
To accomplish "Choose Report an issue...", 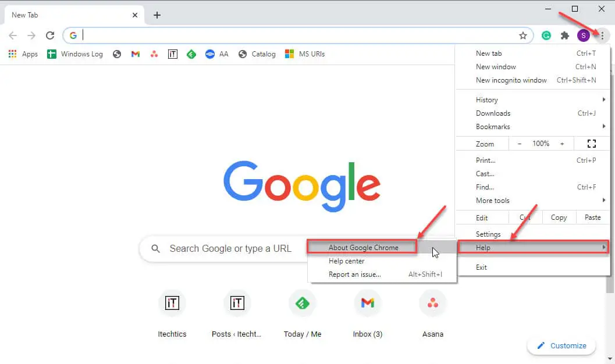I will click(x=382, y=274).
